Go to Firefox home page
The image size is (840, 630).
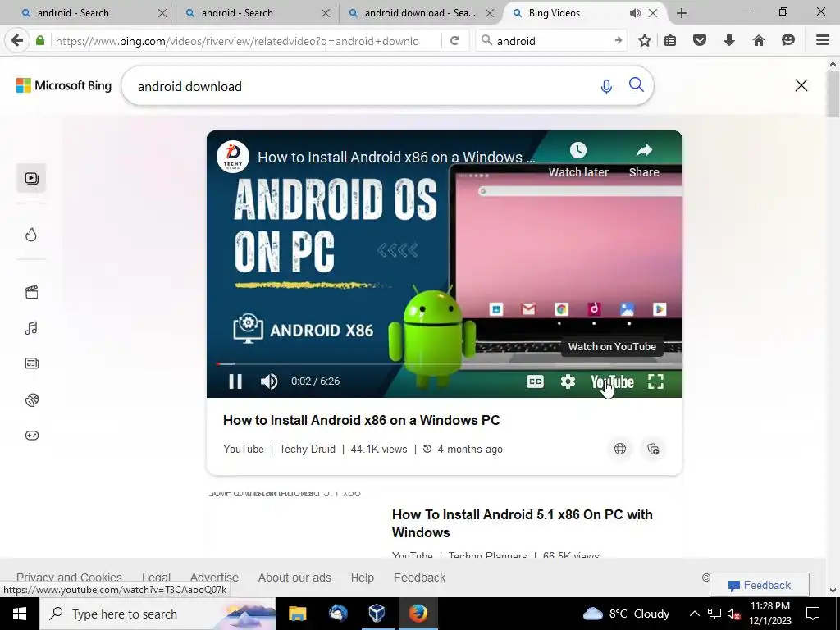pyautogui.click(x=759, y=41)
